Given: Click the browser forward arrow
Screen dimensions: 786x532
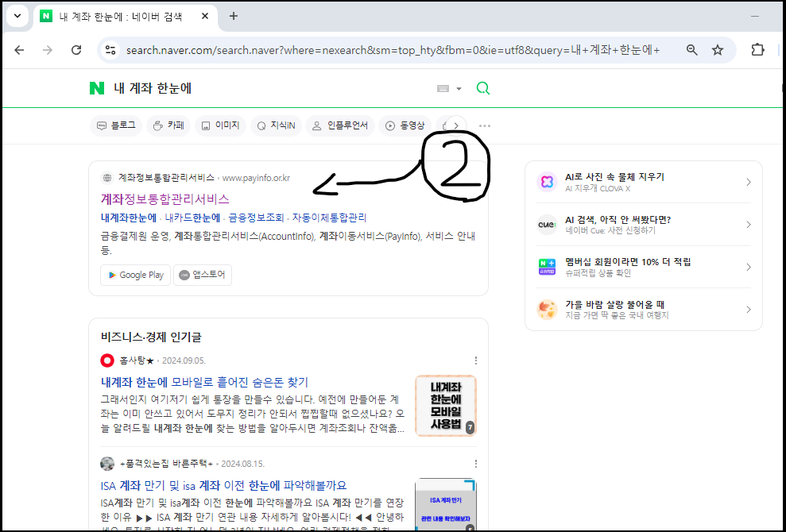Looking at the screenshot, I should pos(48,50).
